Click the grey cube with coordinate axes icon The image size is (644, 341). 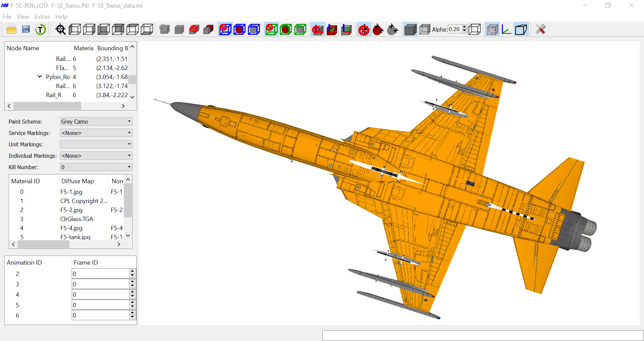point(346,29)
